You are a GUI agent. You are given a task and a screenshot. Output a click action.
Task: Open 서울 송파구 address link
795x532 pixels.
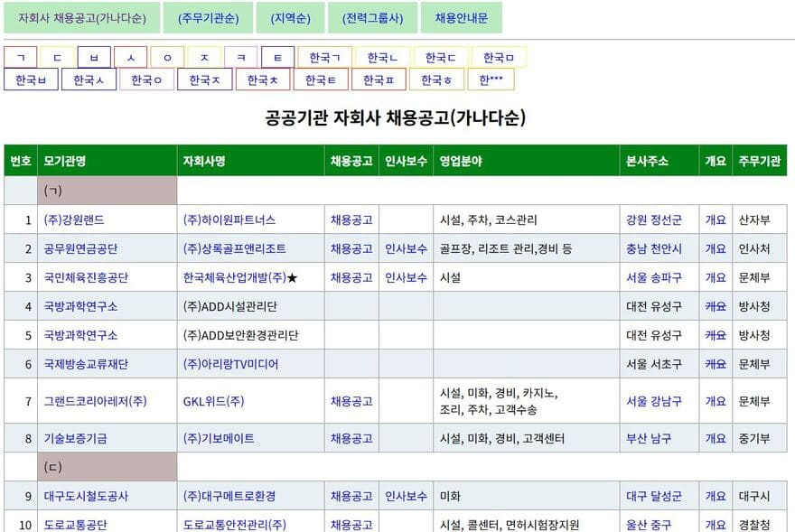[x=654, y=277]
